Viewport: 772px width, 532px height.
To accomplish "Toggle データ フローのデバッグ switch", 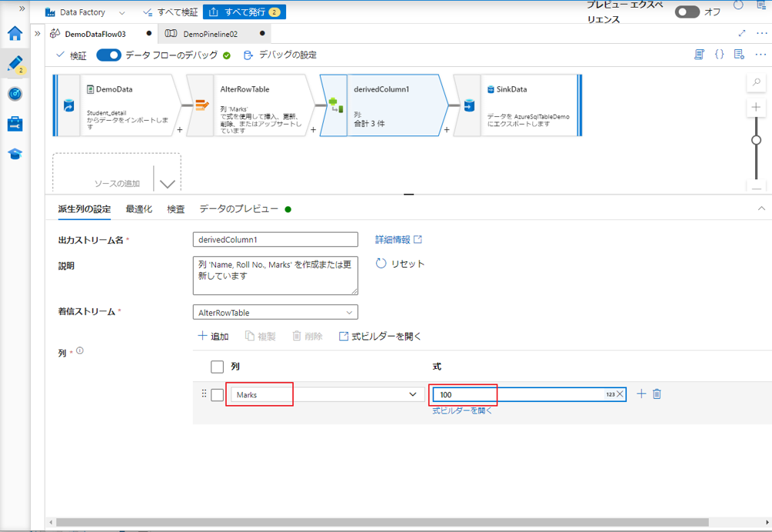I will point(108,55).
